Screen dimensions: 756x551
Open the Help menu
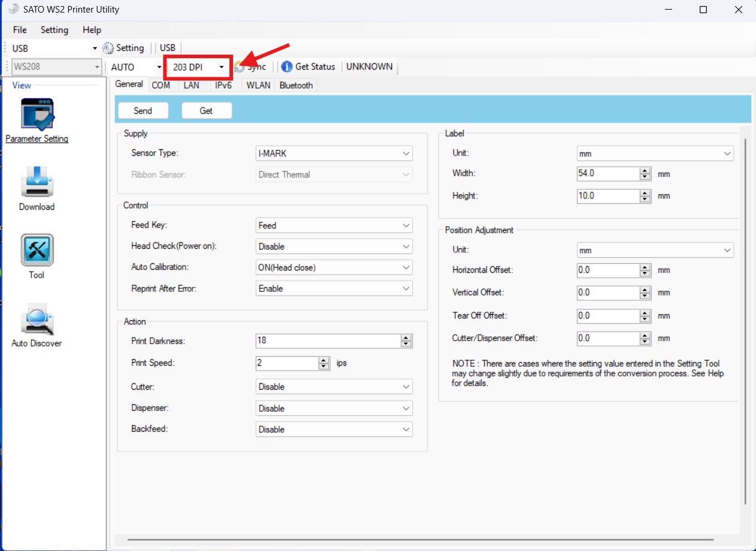(x=92, y=30)
